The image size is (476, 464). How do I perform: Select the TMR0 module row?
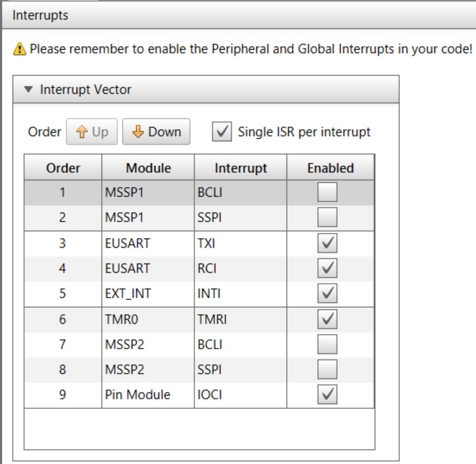click(x=148, y=319)
